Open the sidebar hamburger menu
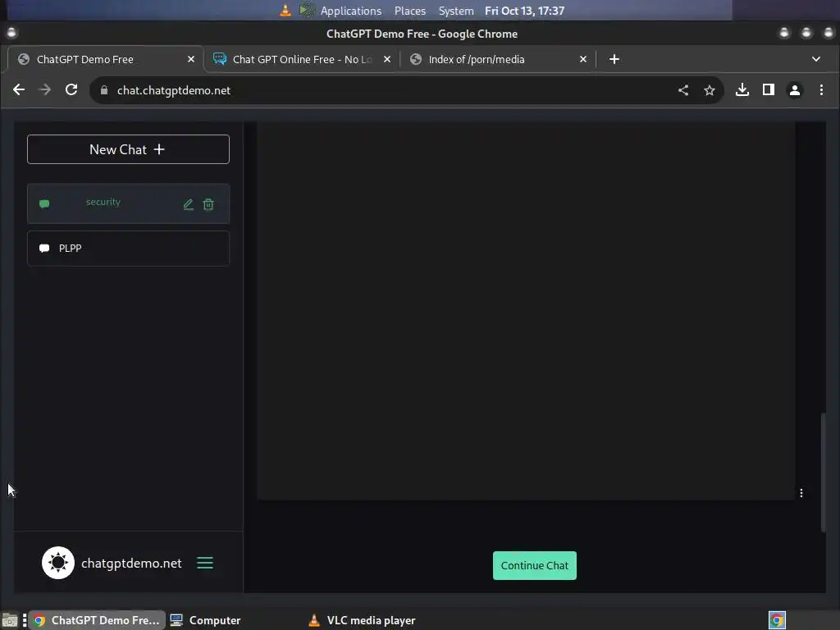The width and height of the screenshot is (840, 630). point(205,563)
